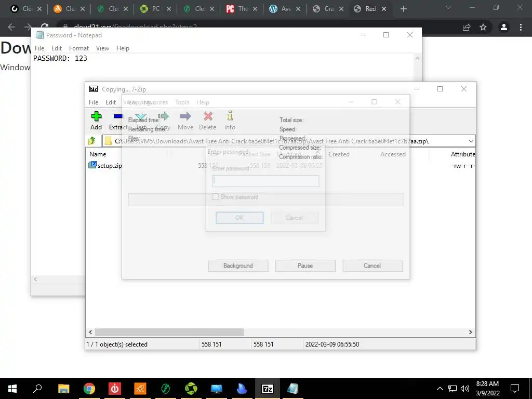
Task: Open the Info icon in 7-Zip toolbar
Action: click(230, 116)
